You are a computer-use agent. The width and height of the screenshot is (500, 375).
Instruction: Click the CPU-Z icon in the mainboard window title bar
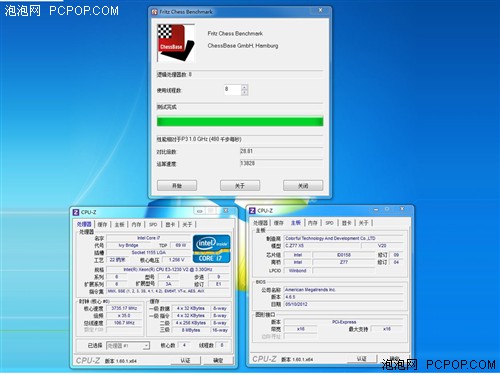tap(252, 211)
